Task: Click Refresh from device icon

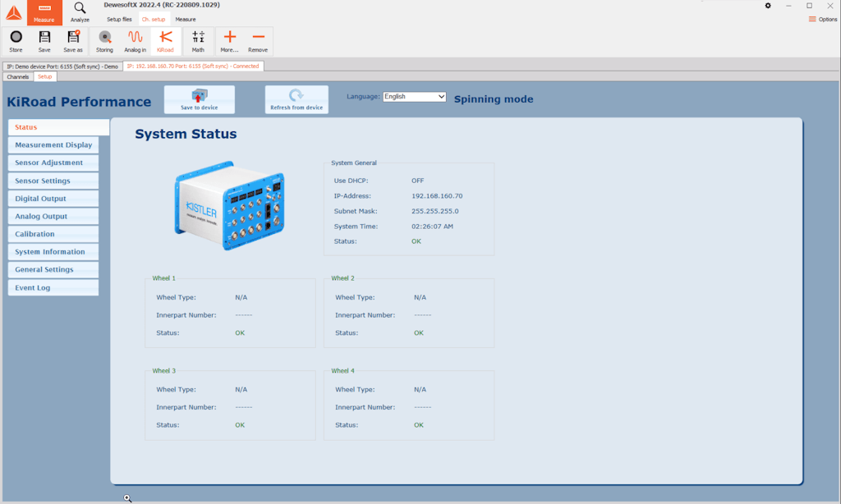Action: [x=296, y=99]
